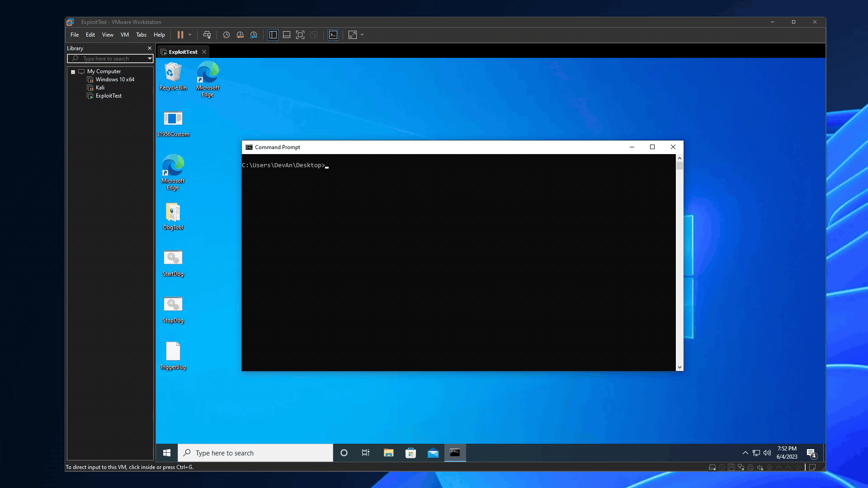The image size is (868, 488).
Task: Click the Command Prompt taskbar button
Action: tap(455, 453)
